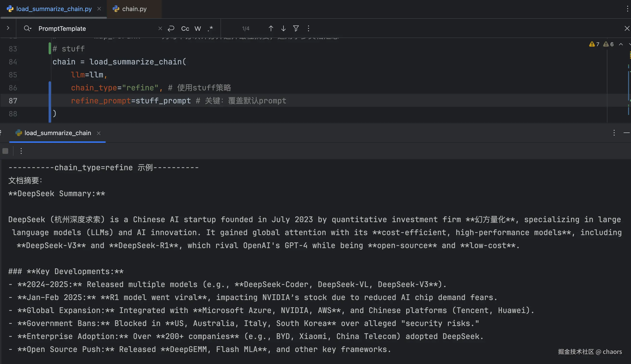Open more actions in the Run toolbar
The height and width of the screenshot is (364, 631).
(x=21, y=151)
